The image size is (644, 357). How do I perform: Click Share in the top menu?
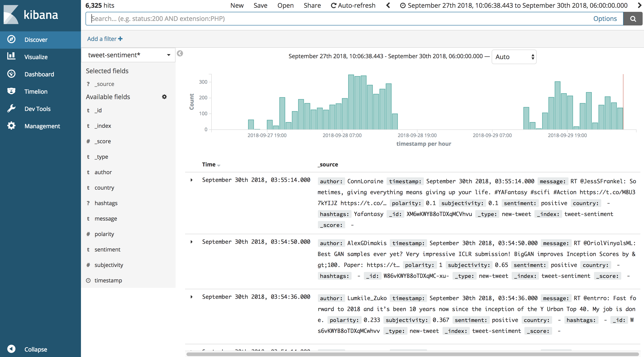312,5
